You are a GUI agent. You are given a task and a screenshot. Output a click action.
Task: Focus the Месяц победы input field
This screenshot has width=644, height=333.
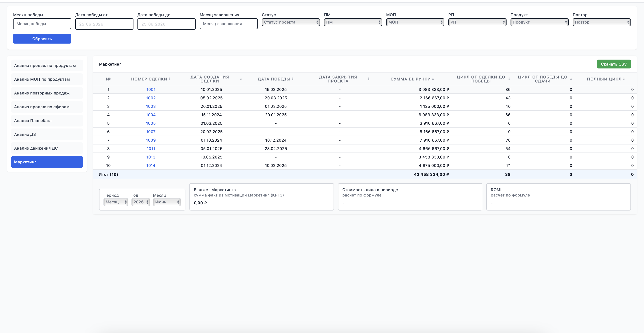tap(42, 24)
